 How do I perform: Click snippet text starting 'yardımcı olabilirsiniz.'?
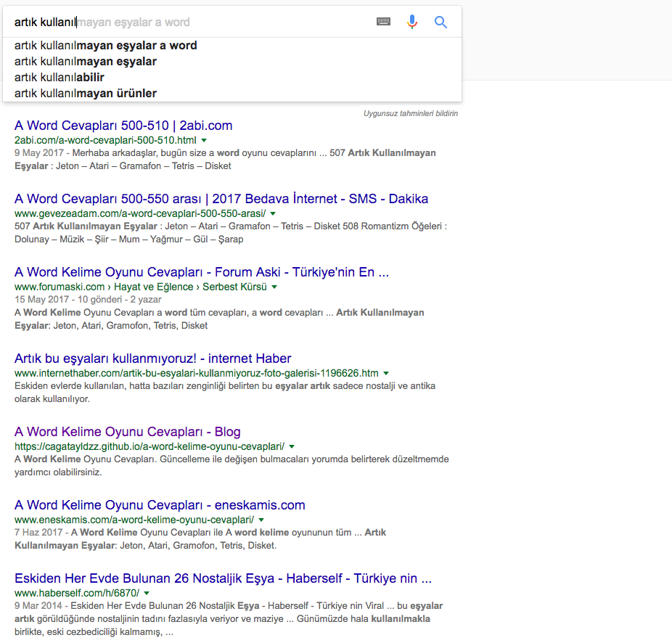coord(58,472)
